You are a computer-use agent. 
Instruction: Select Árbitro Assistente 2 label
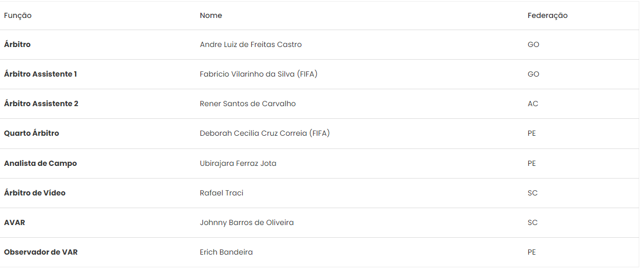point(41,104)
